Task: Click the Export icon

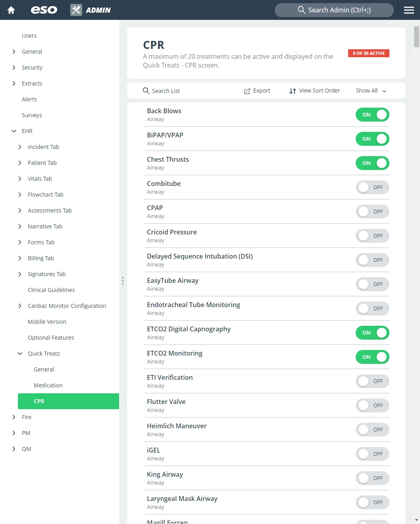Action: pyautogui.click(x=247, y=91)
